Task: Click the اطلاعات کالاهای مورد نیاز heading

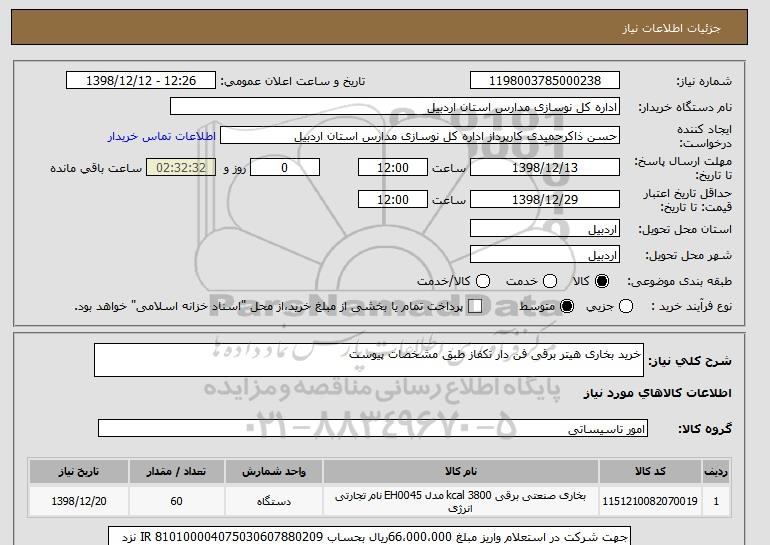Action: [x=657, y=393]
